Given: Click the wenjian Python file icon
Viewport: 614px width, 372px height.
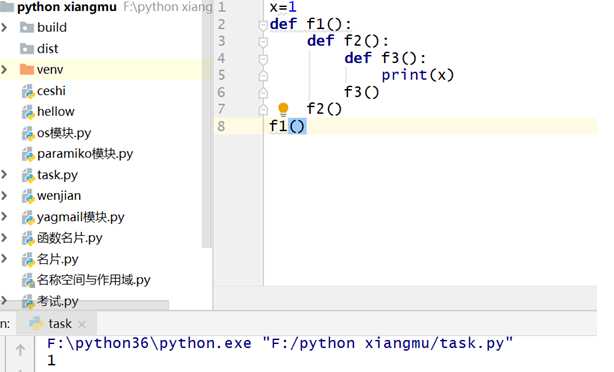Looking at the screenshot, I should tap(28, 196).
